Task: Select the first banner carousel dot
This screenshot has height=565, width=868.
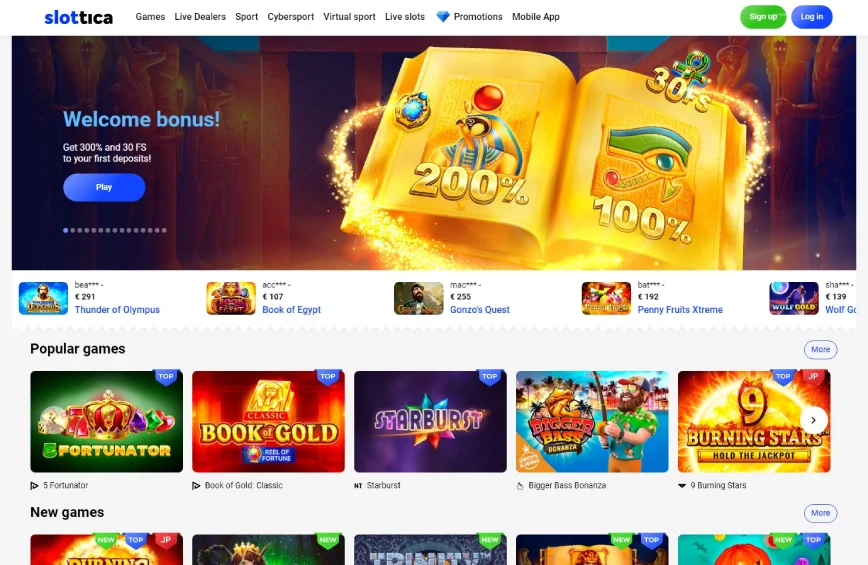Action: pyautogui.click(x=66, y=230)
